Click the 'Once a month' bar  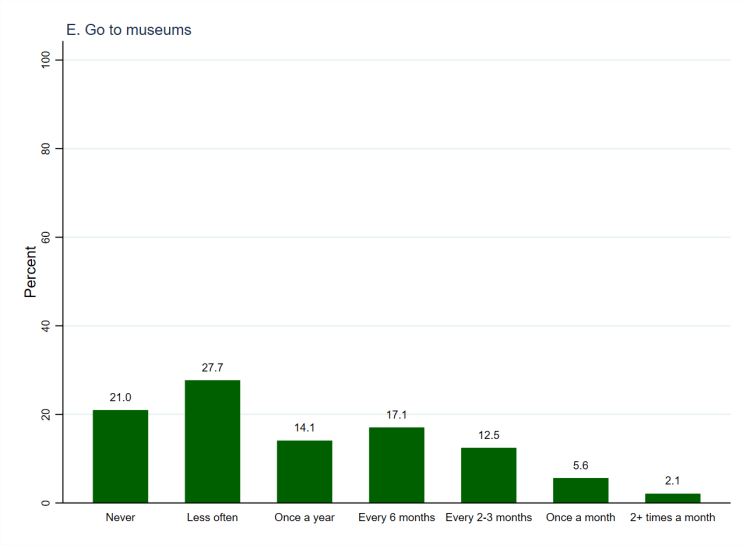point(580,490)
